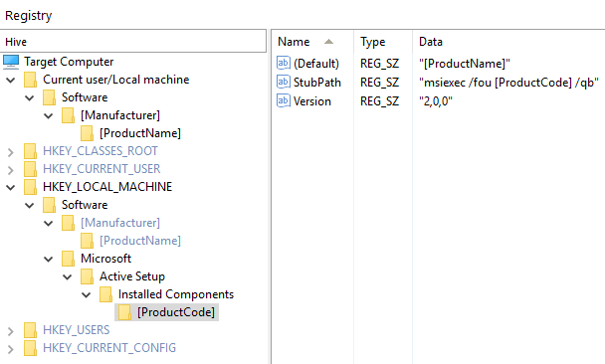Expand the HKEY_CLASSES_ROOT hive
Screen dimensions: 605x364
pyautogui.click(x=11, y=152)
